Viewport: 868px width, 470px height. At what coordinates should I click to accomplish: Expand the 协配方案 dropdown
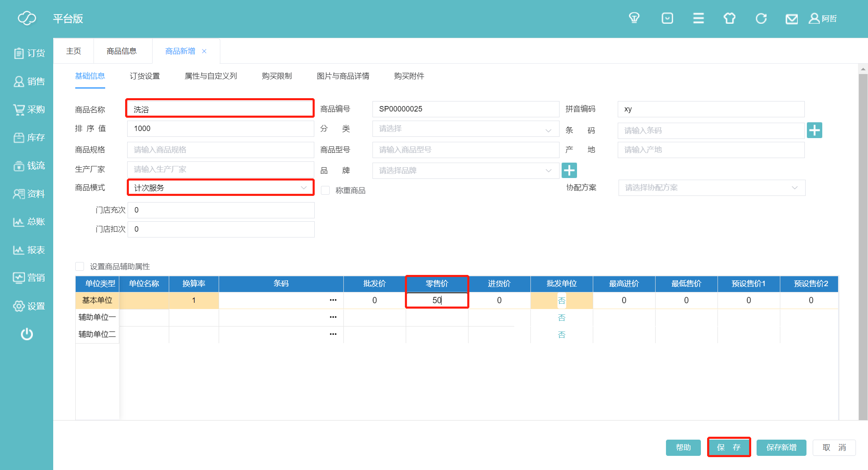(x=711, y=188)
